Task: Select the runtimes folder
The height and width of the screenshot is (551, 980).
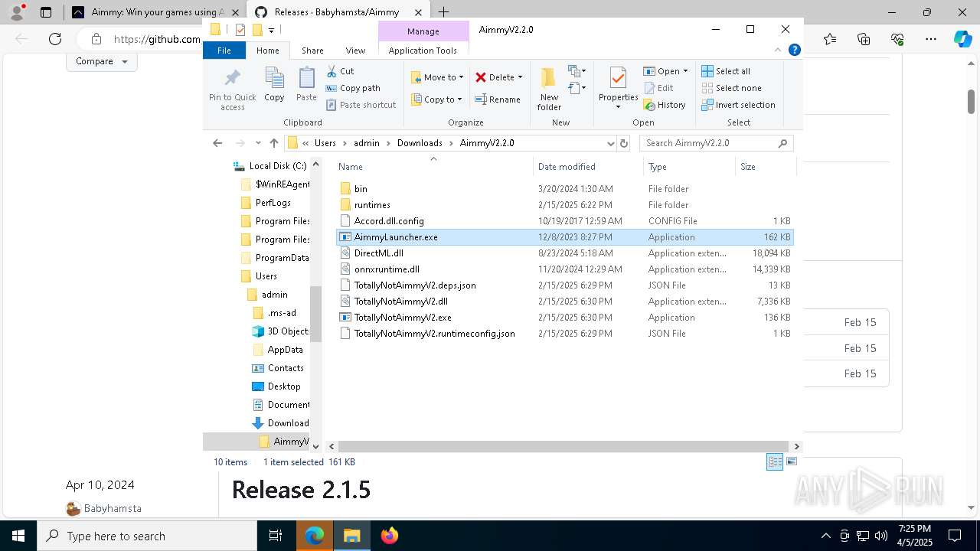Action: point(564,205)
